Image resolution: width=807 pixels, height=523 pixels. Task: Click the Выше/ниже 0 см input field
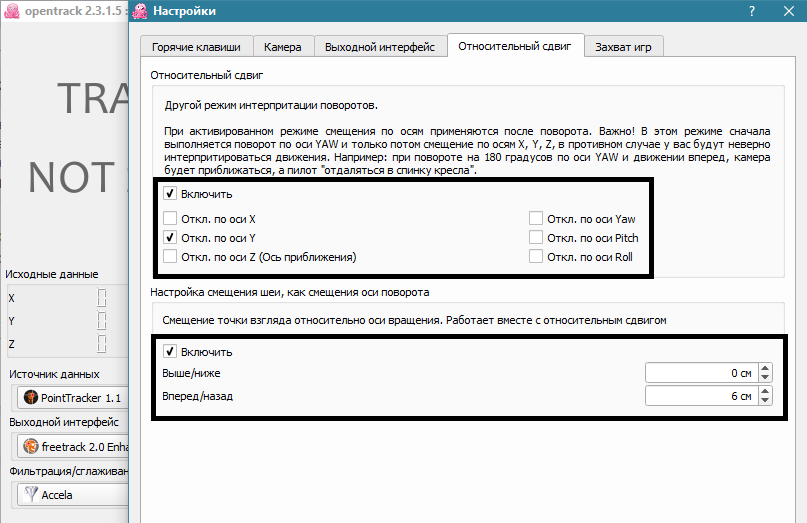(x=702, y=373)
